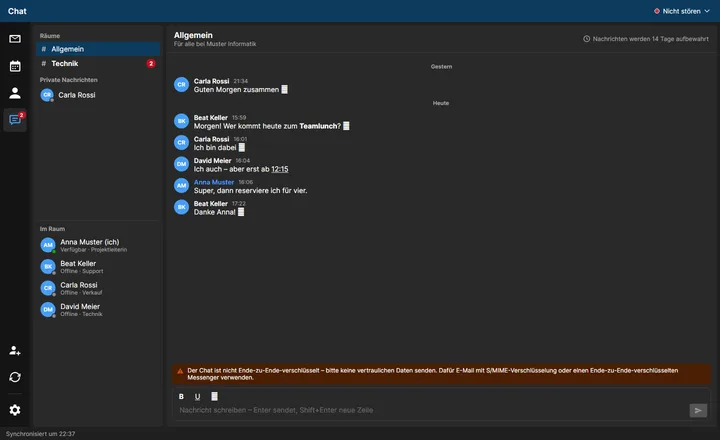The image size is (720, 440).
Task: Open the Chat icon with badge
Action: pos(15,120)
